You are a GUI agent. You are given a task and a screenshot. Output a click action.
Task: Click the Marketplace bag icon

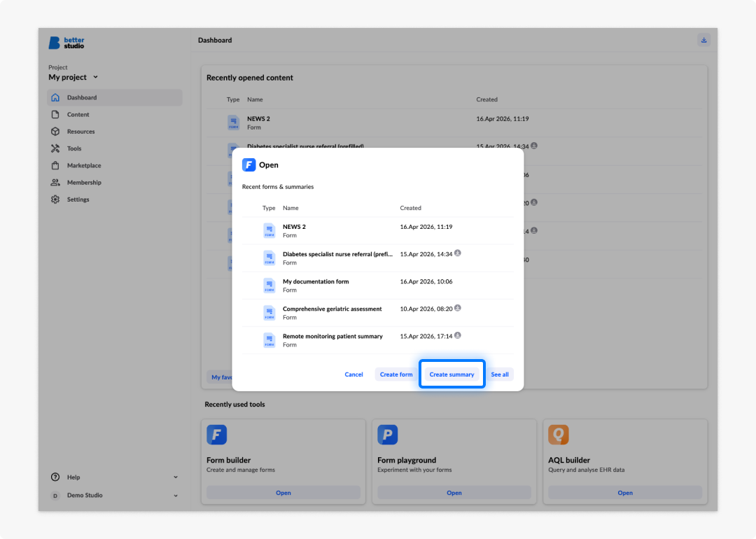[55, 165]
